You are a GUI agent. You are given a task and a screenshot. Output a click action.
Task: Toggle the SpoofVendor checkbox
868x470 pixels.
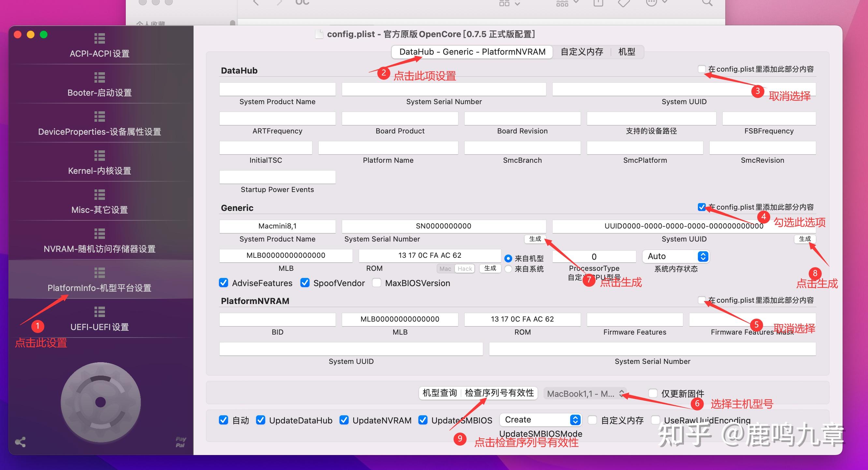click(x=305, y=283)
